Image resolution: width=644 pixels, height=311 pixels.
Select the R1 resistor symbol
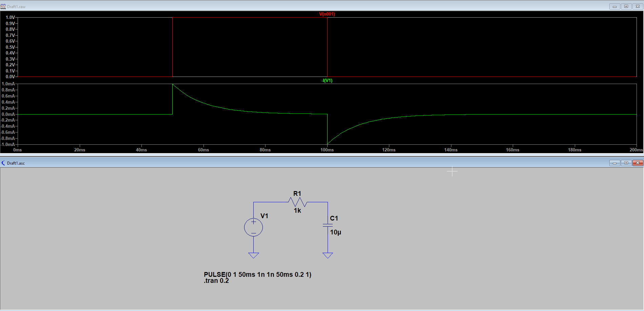298,202
